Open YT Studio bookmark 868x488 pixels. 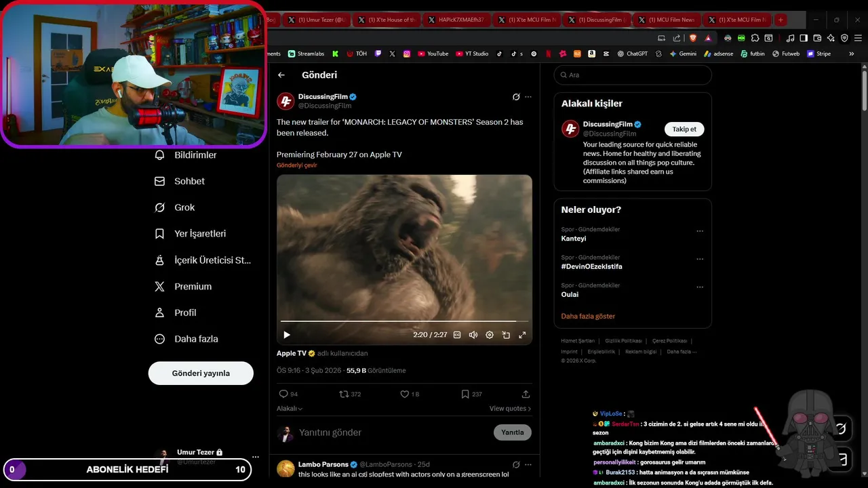pyautogui.click(x=472, y=54)
